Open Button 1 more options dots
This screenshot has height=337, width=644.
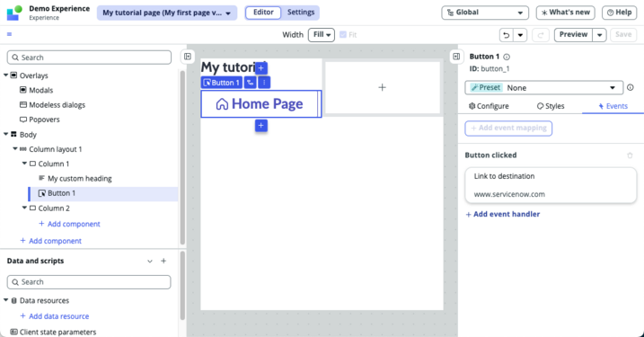(x=264, y=83)
